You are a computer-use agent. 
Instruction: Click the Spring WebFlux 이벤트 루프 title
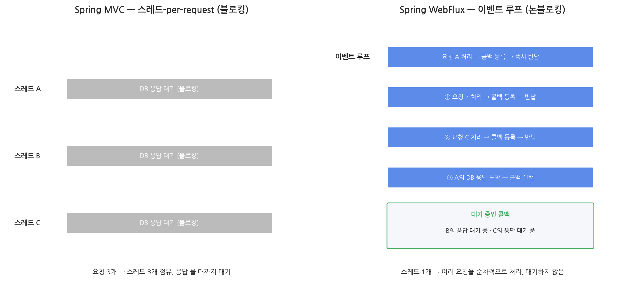pos(482,10)
